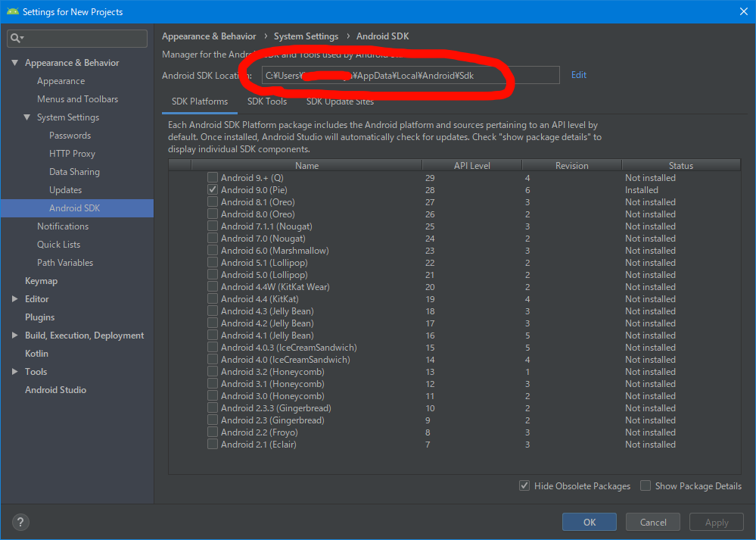This screenshot has width=756, height=540.
Task: Toggle Hide Obsolete Packages checkbox
Action: [524, 485]
